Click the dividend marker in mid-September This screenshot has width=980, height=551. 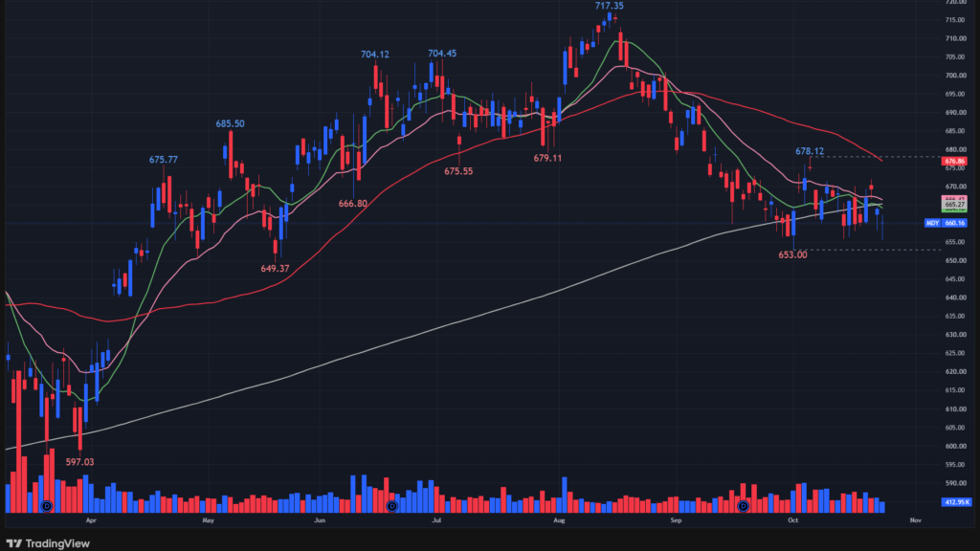coord(743,506)
